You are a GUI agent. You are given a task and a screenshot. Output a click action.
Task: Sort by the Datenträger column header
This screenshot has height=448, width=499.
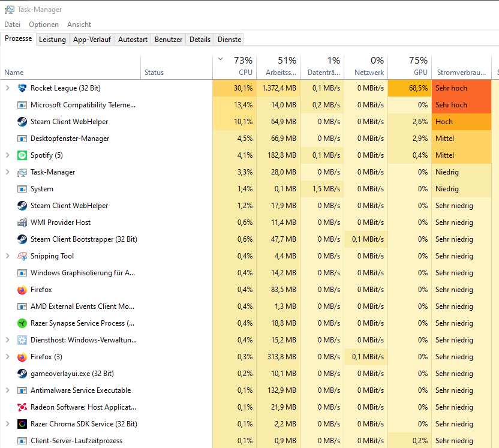(322, 67)
